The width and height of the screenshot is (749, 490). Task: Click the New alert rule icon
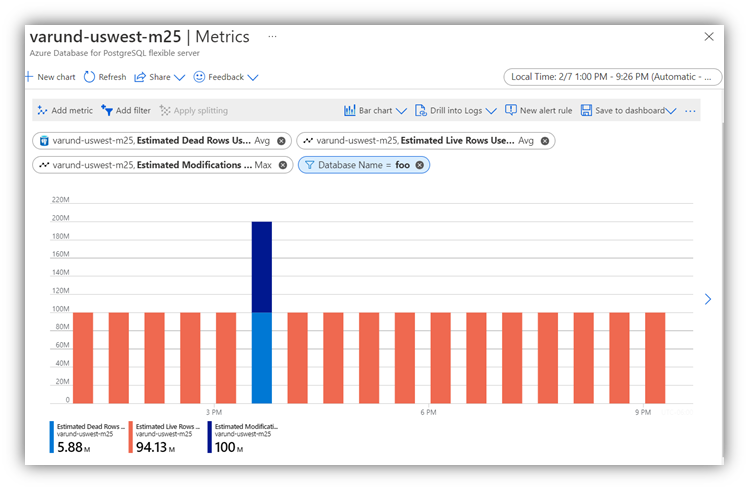tap(511, 110)
